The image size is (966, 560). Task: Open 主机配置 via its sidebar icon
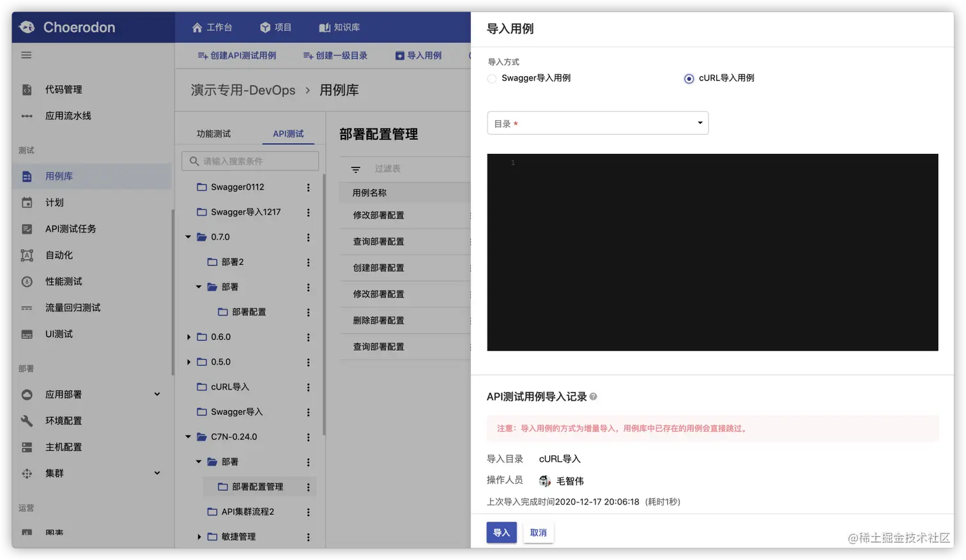pyautogui.click(x=27, y=446)
